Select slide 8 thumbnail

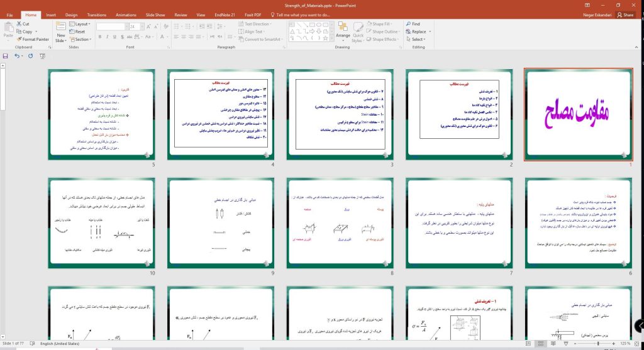coord(340,223)
